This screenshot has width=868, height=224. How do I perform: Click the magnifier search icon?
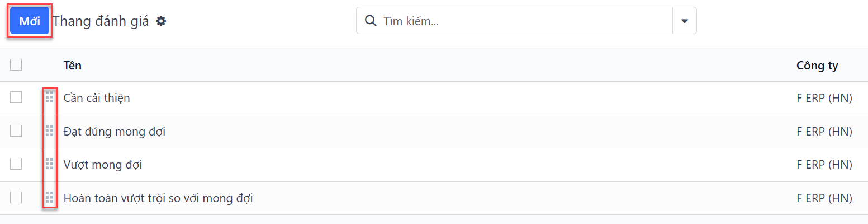(370, 21)
